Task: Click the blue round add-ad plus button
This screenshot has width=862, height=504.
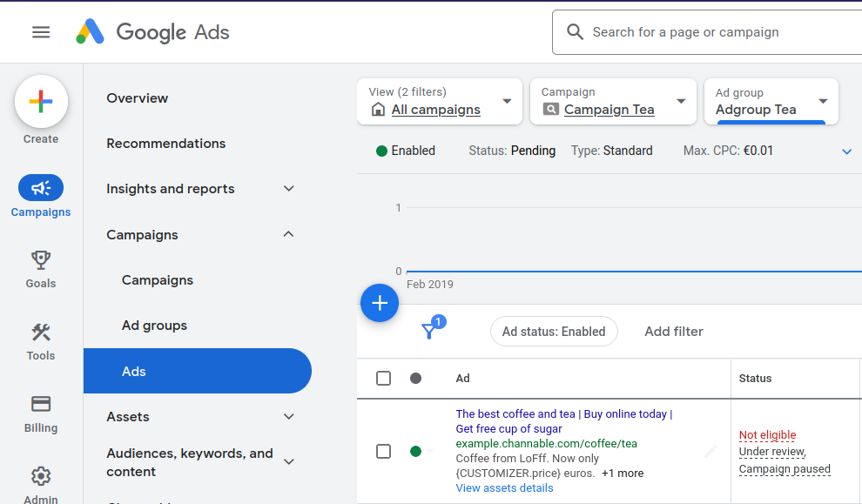Action: pos(380,303)
